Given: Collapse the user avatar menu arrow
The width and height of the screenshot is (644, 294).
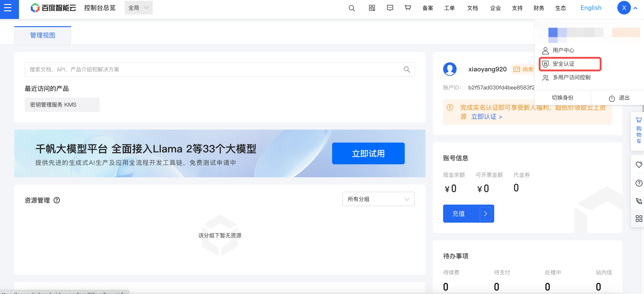Looking at the screenshot, I should (635, 8).
